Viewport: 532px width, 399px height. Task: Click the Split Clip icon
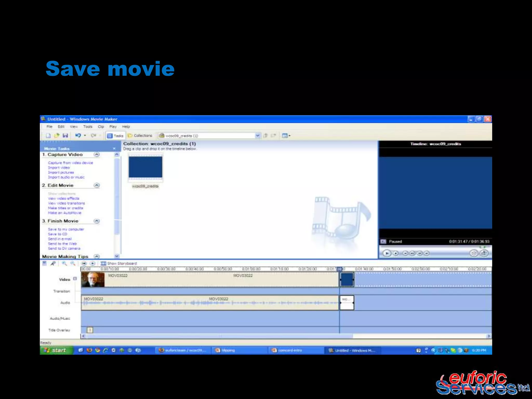coord(474,253)
